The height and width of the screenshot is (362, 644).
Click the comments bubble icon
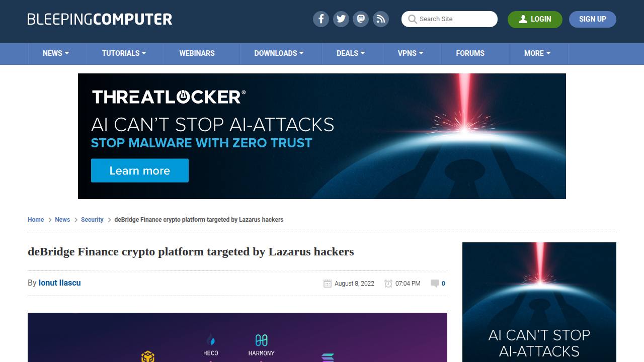click(x=435, y=284)
